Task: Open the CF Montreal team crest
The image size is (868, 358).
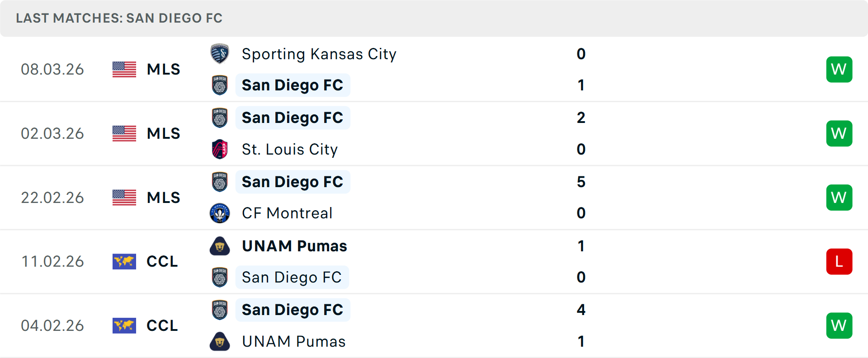Action: pyautogui.click(x=220, y=213)
